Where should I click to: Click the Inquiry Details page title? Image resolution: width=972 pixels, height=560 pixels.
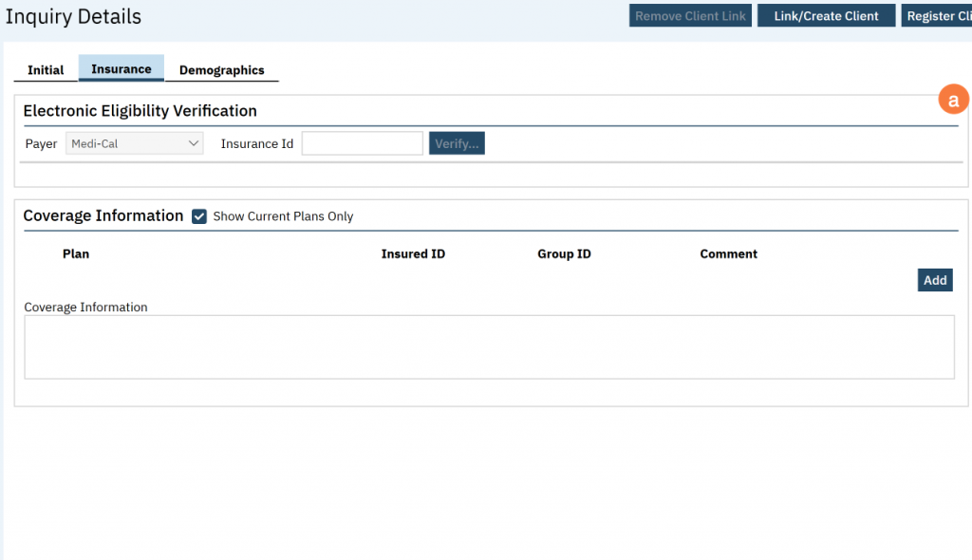click(x=73, y=17)
